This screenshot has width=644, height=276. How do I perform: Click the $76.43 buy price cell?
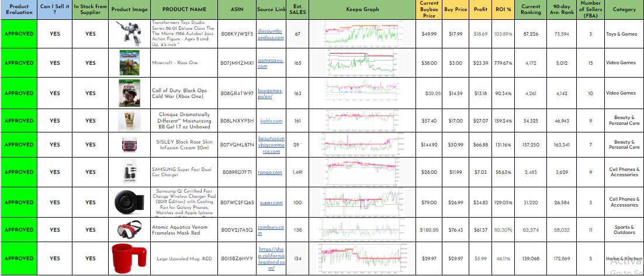click(455, 230)
